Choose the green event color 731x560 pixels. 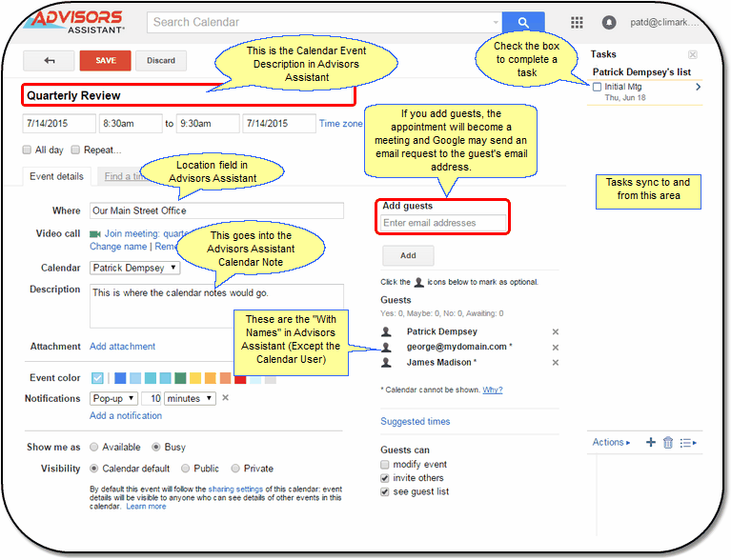(180, 378)
